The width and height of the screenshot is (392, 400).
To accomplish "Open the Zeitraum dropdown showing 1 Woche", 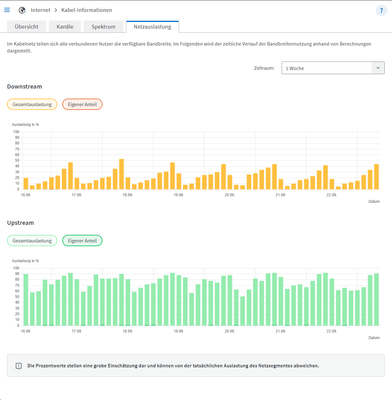I will [x=333, y=68].
